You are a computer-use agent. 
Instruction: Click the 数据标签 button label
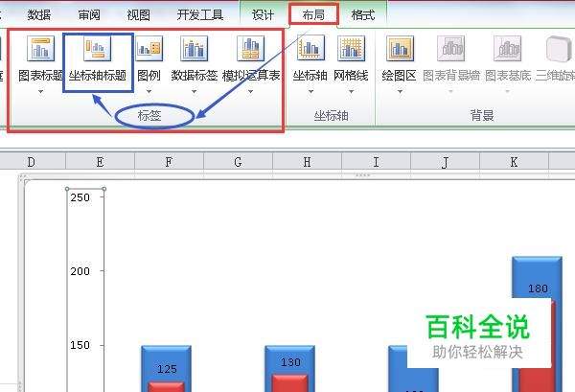(x=195, y=76)
